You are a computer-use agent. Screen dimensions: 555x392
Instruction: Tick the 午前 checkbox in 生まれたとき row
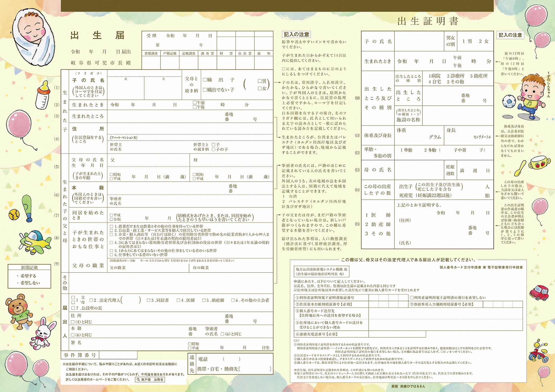(x=195, y=102)
